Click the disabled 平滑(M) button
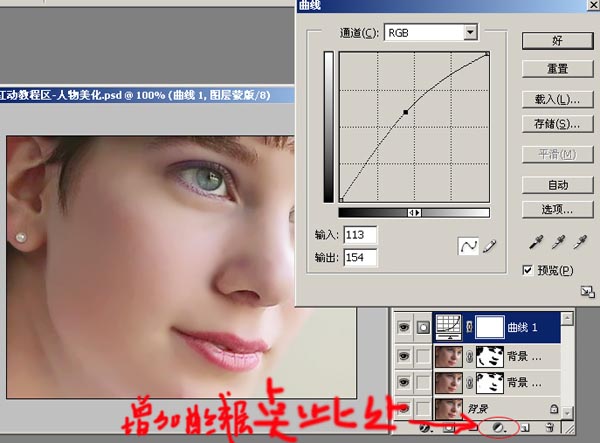600x443 pixels. (558, 155)
